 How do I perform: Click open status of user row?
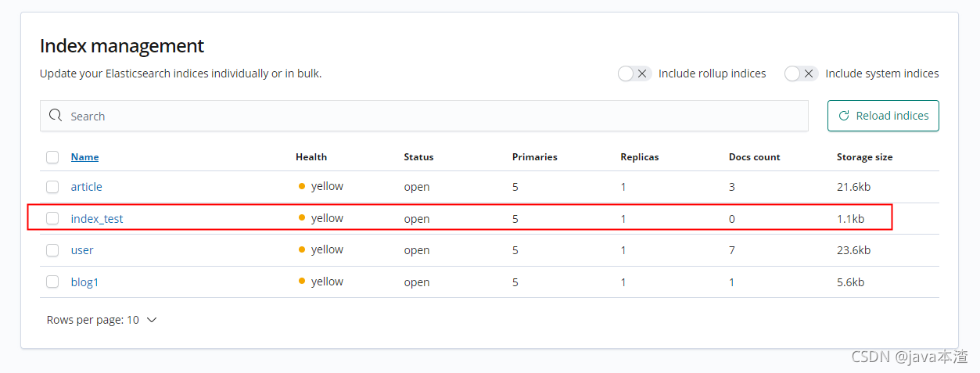click(x=417, y=250)
